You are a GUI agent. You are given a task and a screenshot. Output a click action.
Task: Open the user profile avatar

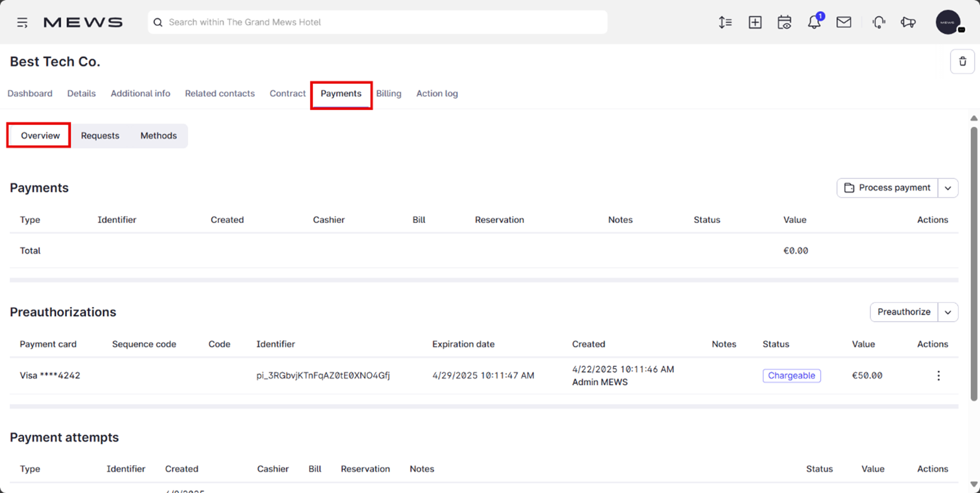(948, 22)
